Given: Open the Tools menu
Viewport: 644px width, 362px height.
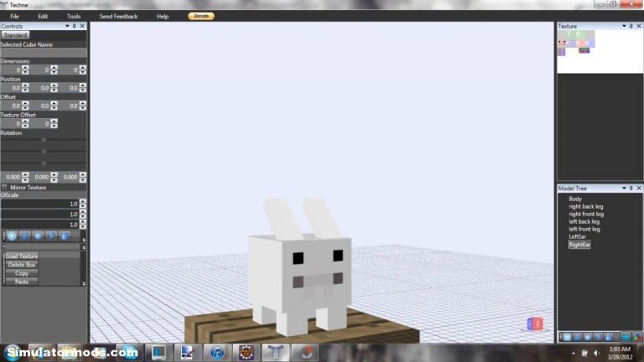Looking at the screenshot, I should (x=74, y=16).
